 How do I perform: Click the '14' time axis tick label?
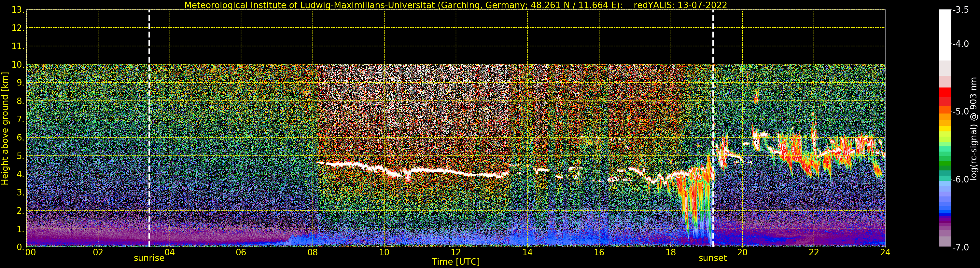527,252
